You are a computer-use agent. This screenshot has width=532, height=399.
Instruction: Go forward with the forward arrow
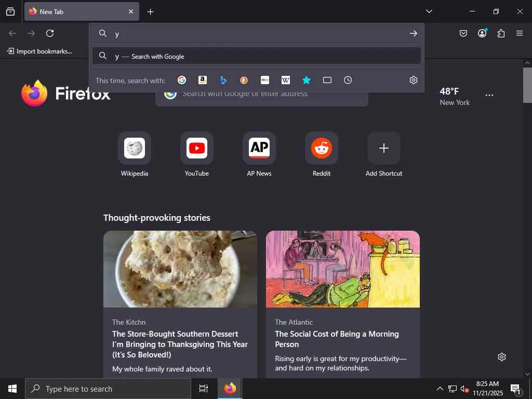[31, 33]
